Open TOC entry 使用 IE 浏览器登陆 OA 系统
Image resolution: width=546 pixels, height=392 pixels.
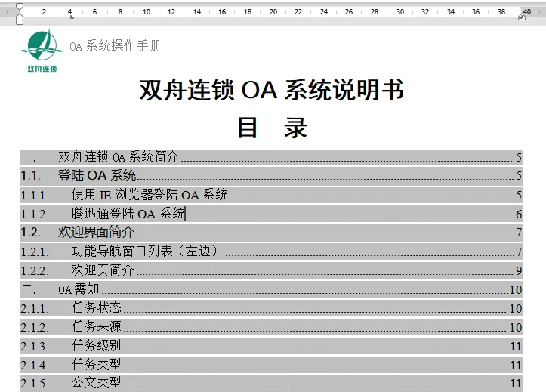[271, 195]
